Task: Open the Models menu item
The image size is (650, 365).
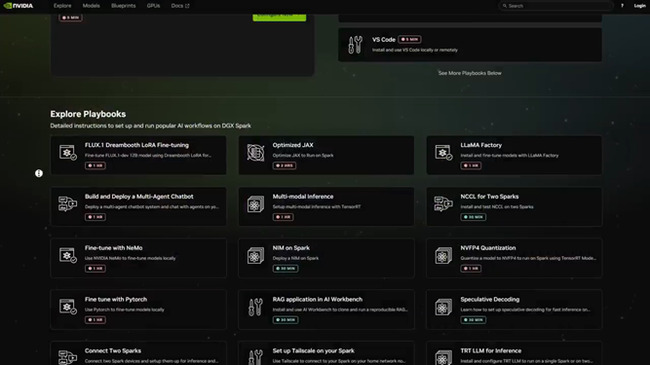Action: coord(91,6)
